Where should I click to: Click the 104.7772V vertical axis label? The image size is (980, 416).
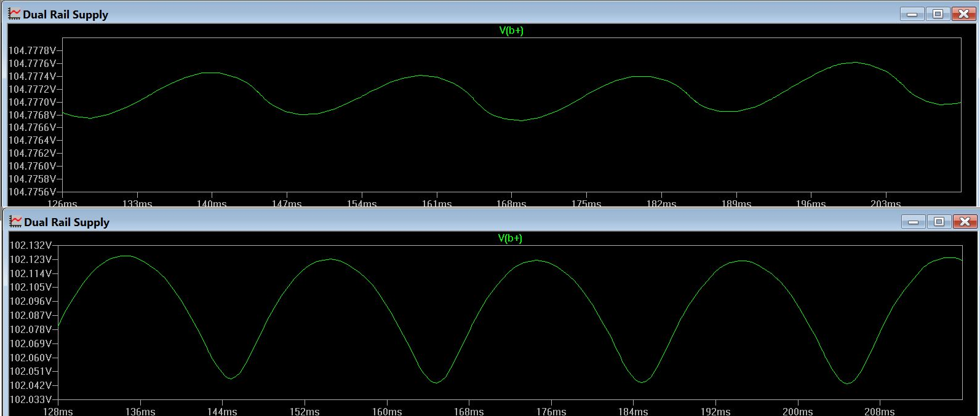(32, 89)
